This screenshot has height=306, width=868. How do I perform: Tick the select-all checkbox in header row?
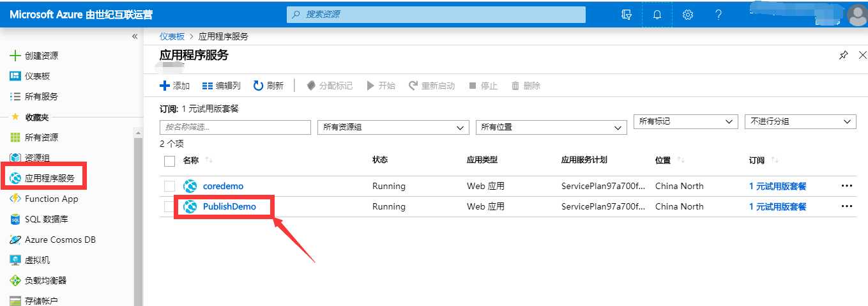169,161
